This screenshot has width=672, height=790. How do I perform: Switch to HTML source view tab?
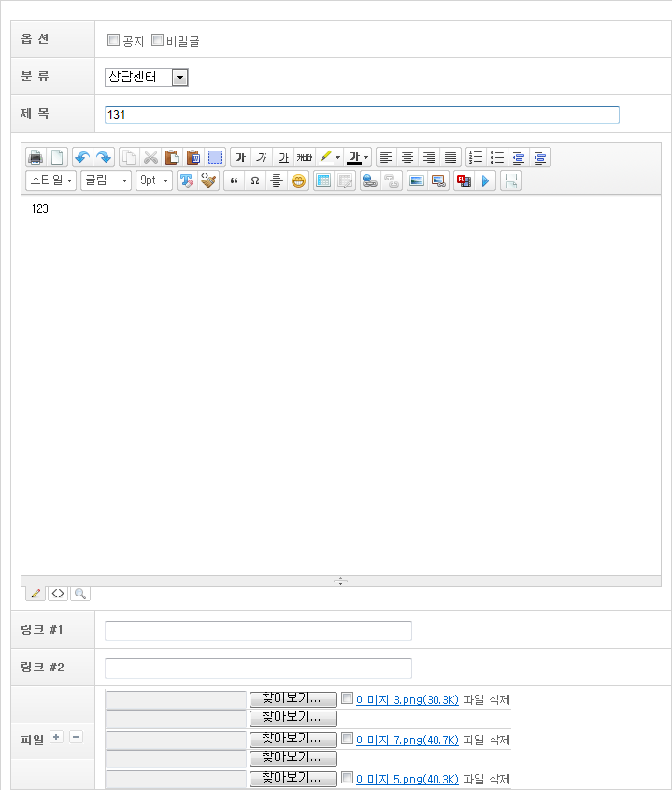[58, 593]
